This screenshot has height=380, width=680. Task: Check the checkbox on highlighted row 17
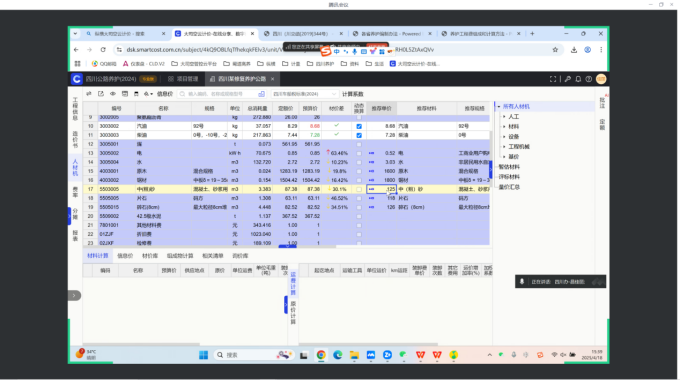coord(359,189)
